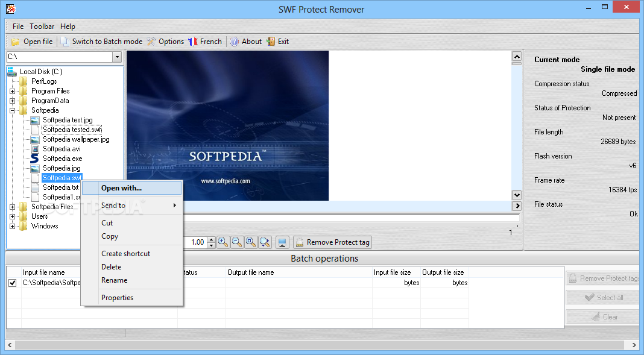The width and height of the screenshot is (644, 355).
Task: Click the Select all button
Action: (x=603, y=298)
